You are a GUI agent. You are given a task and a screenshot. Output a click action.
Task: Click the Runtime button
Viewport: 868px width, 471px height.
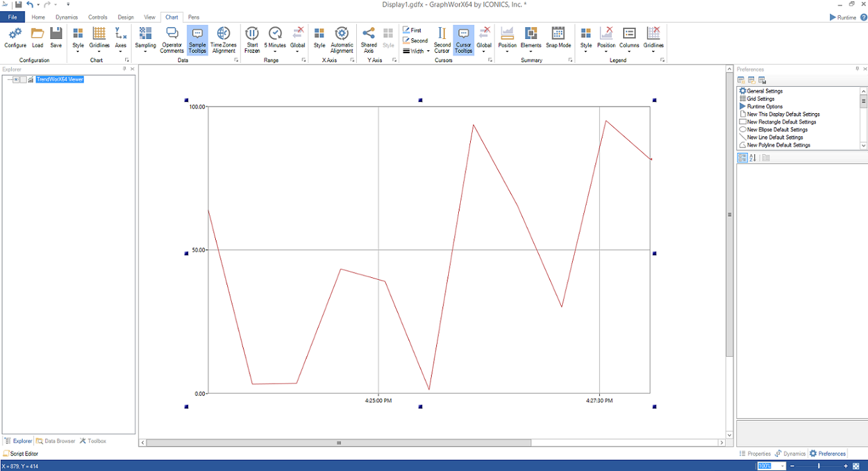tap(843, 17)
